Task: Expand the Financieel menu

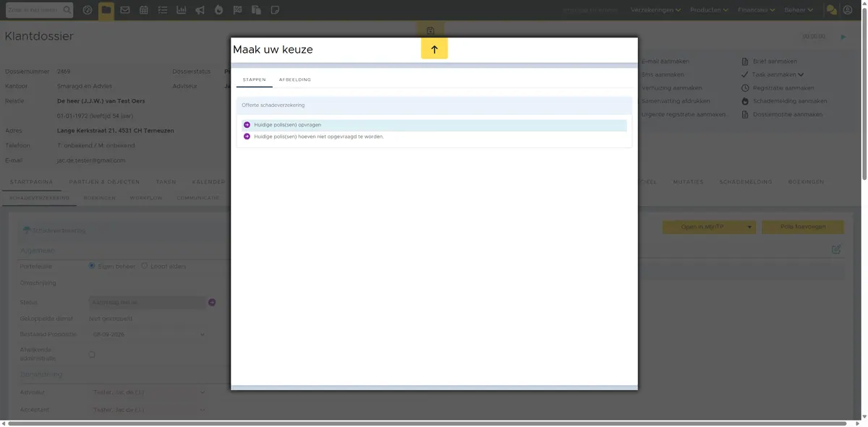Action: point(757,10)
